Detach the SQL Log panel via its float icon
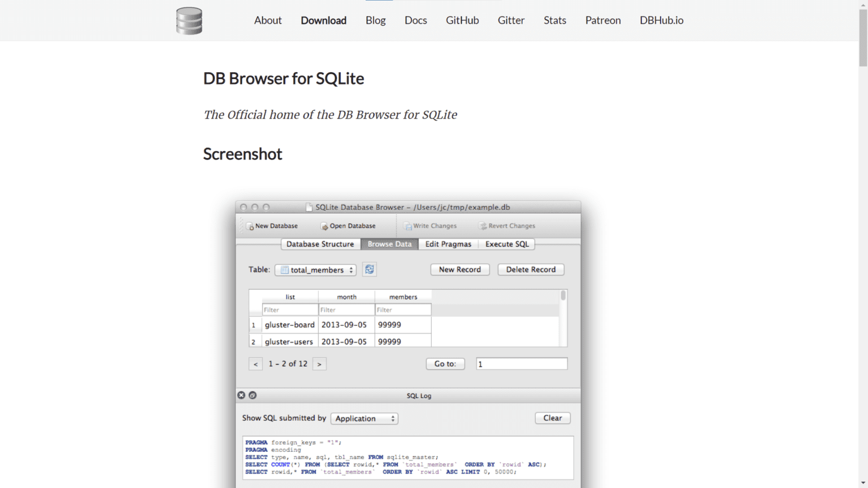Image resolution: width=868 pixels, height=488 pixels. tap(252, 395)
